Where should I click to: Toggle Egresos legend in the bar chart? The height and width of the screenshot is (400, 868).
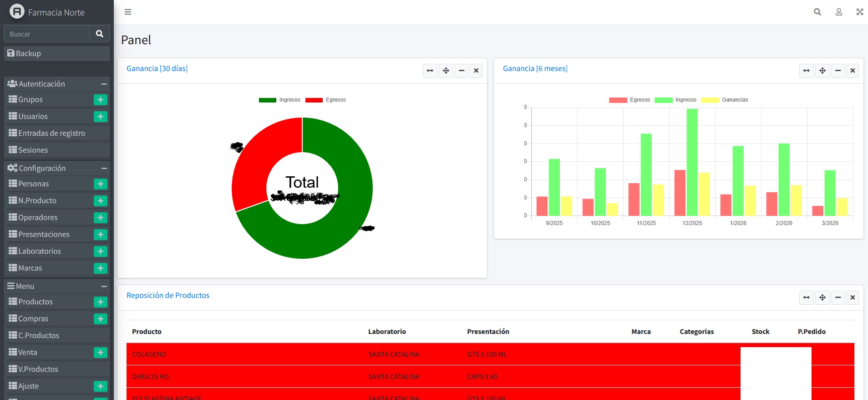629,100
